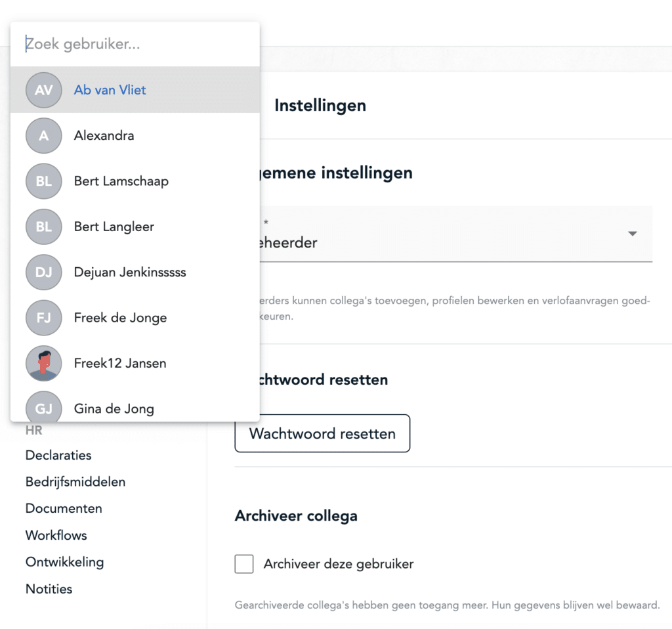Image resolution: width=672 pixels, height=629 pixels.
Task: Expand the Beheerder role selector field
Action: pyautogui.click(x=456, y=234)
